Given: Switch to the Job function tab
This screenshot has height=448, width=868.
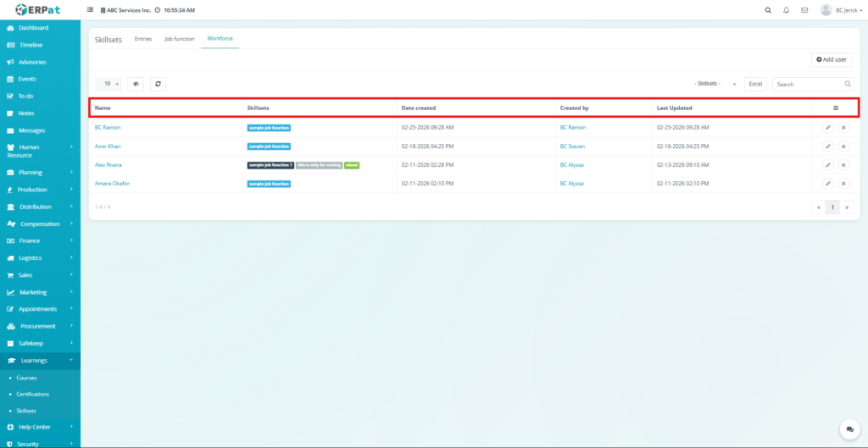Looking at the screenshot, I should click(x=179, y=39).
